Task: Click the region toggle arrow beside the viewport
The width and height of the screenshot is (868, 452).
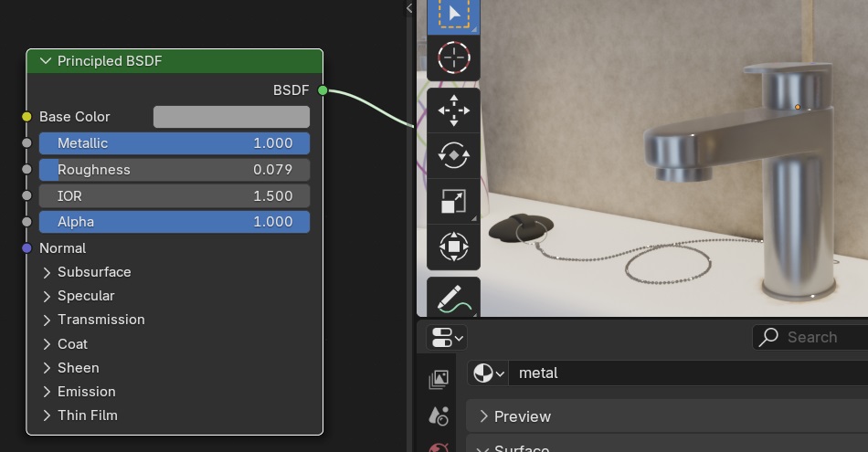Action: tap(409, 8)
